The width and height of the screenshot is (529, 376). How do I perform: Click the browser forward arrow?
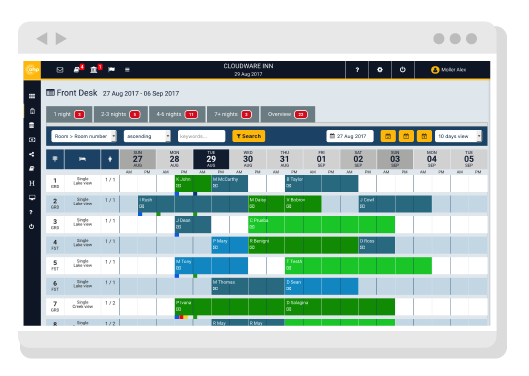click(61, 39)
